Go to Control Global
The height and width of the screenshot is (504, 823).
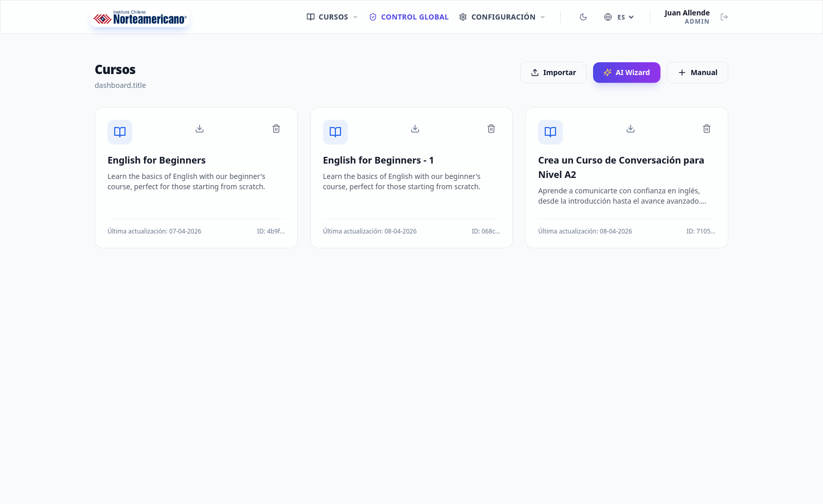pyautogui.click(x=409, y=17)
